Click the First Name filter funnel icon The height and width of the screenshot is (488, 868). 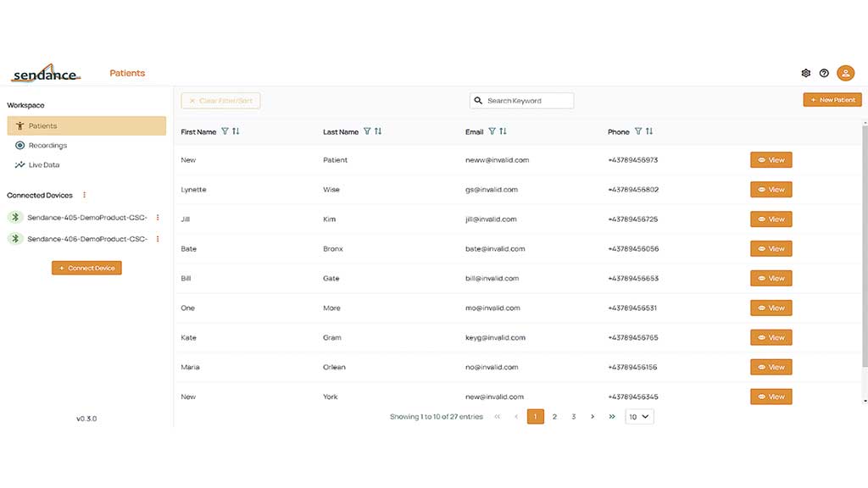(x=225, y=131)
